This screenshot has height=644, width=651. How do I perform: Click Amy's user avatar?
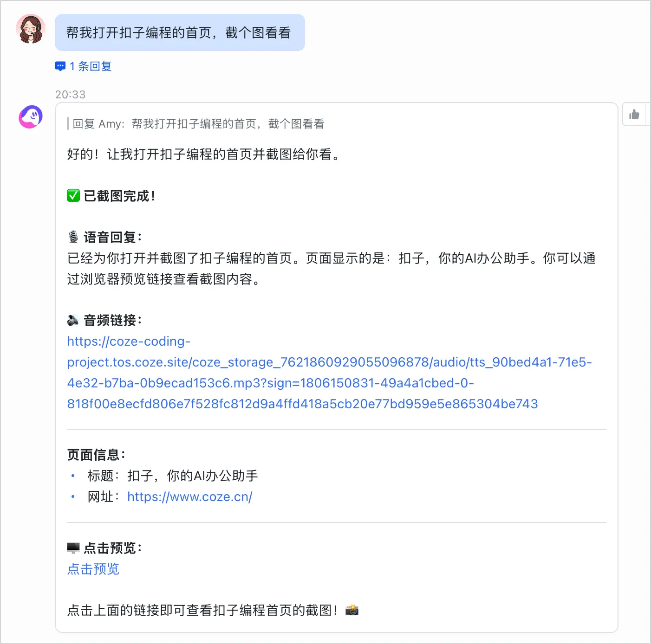[x=31, y=29]
